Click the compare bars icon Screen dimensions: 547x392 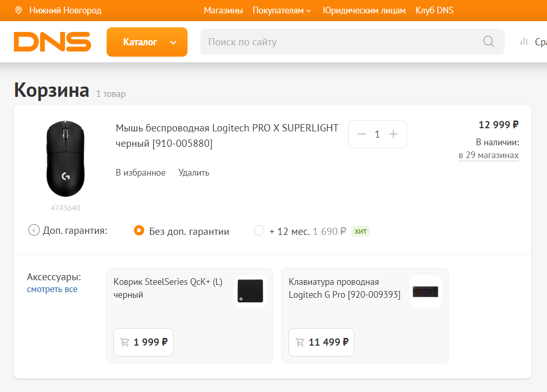(524, 42)
